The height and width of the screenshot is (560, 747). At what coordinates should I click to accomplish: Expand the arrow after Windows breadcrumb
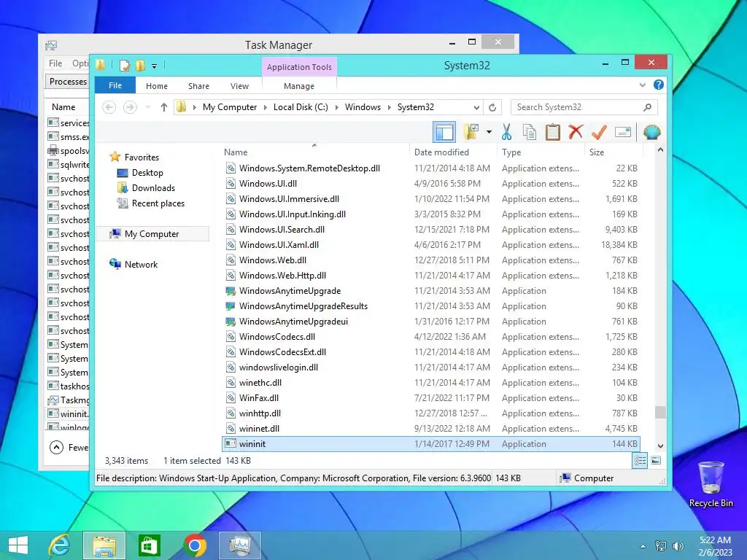[389, 107]
